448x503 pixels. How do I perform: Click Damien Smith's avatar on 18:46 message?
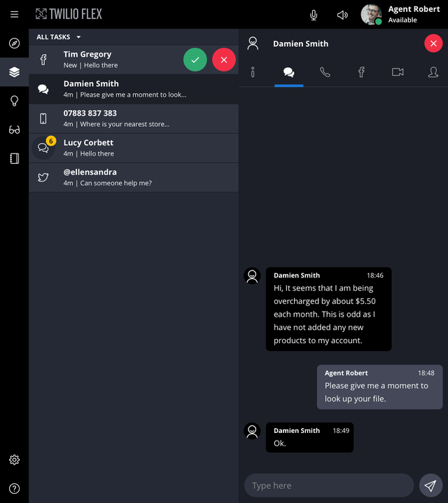252,275
